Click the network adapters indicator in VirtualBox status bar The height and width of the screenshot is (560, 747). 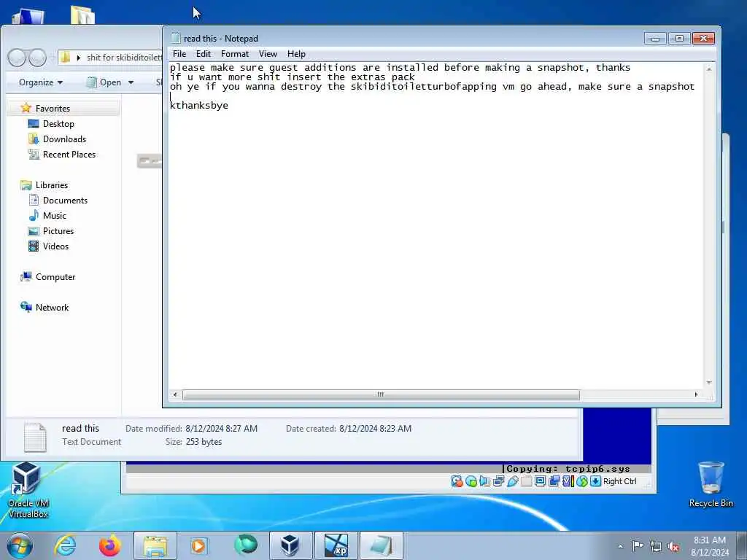click(x=499, y=481)
